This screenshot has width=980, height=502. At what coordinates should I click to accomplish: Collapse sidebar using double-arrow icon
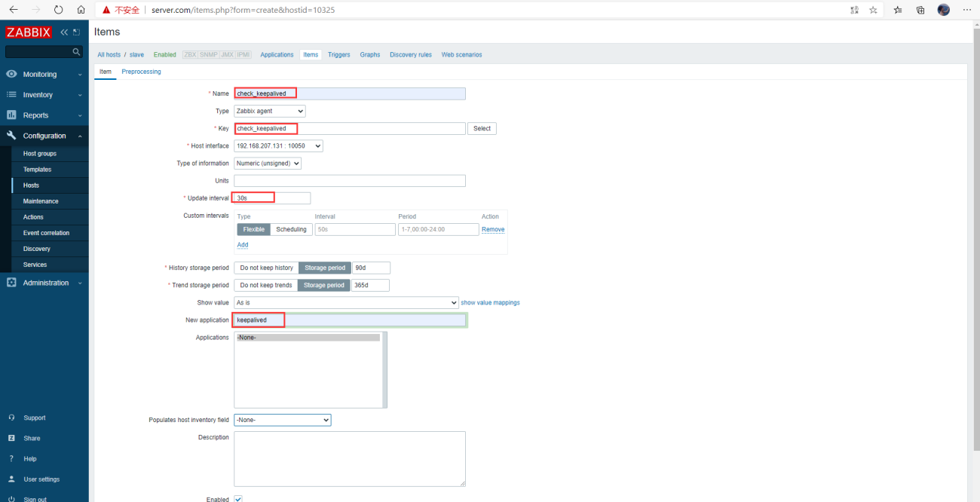[64, 32]
